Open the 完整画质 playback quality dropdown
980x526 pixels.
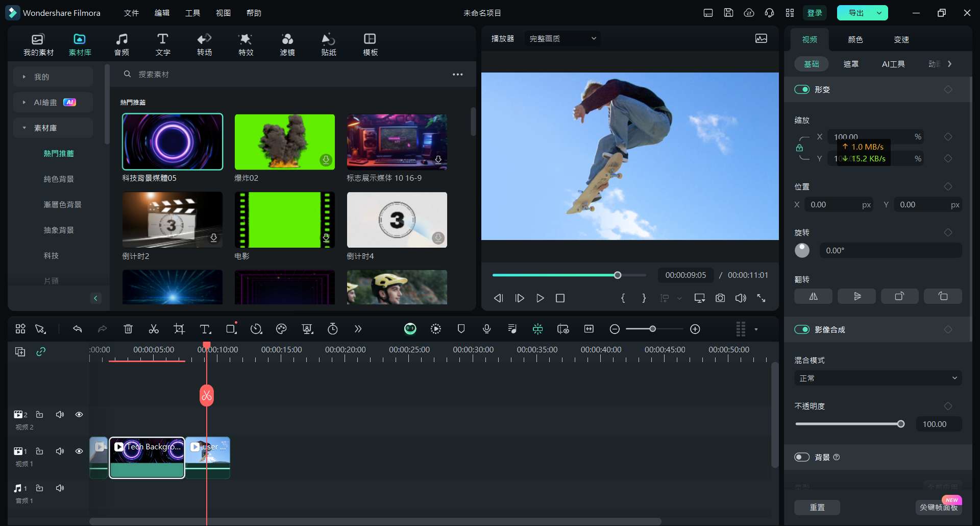click(x=562, y=39)
